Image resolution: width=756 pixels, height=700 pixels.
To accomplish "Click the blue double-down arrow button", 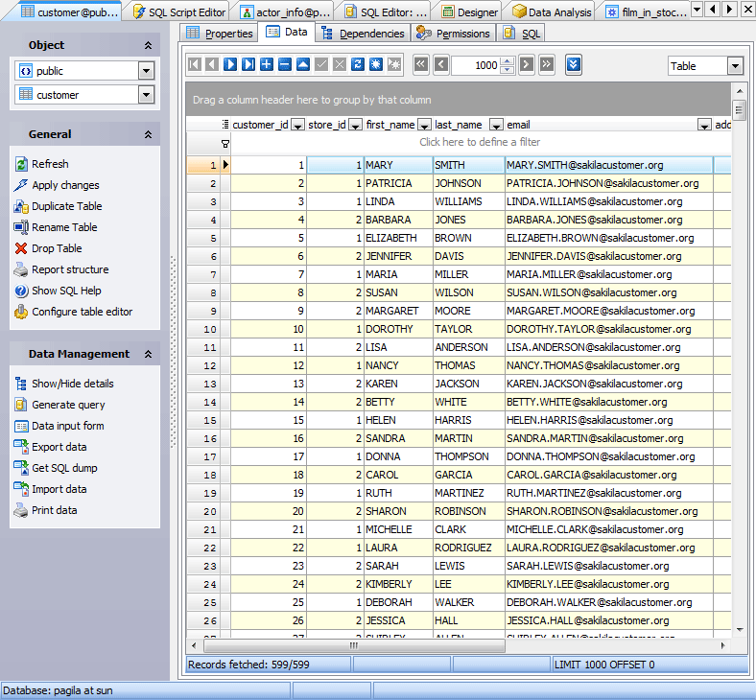I will [574, 65].
